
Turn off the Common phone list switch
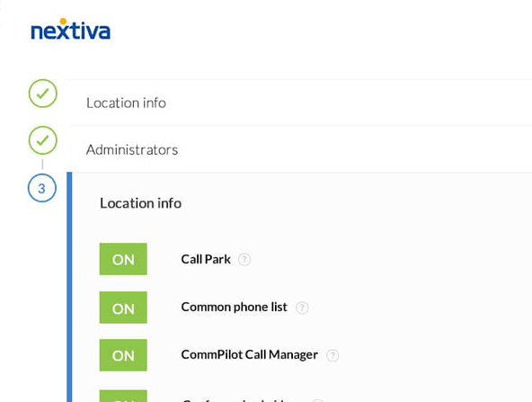coord(123,308)
